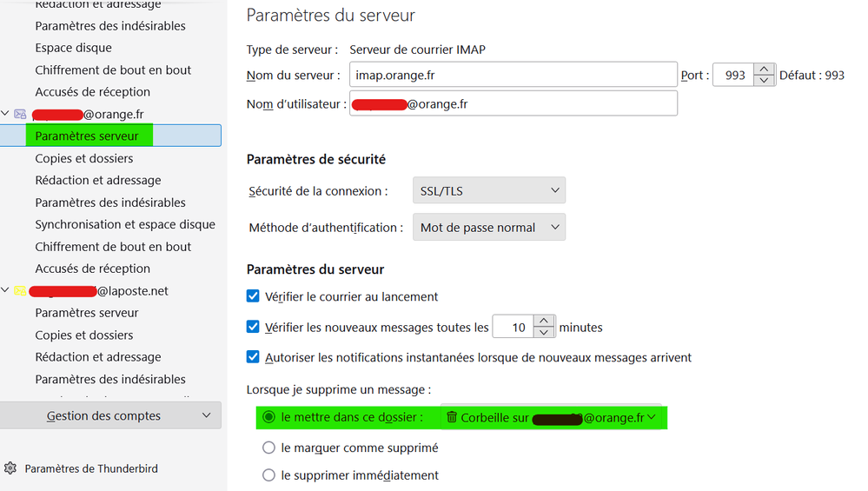Click the Thunderbird settings gear icon
Screen dimensions: 868x491
point(10,468)
